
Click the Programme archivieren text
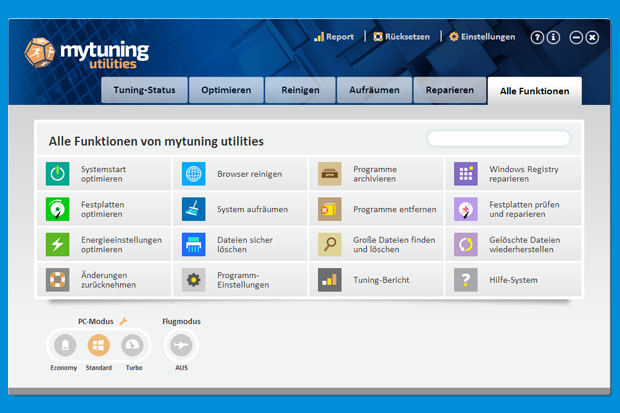pyautogui.click(x=375, y=174)
